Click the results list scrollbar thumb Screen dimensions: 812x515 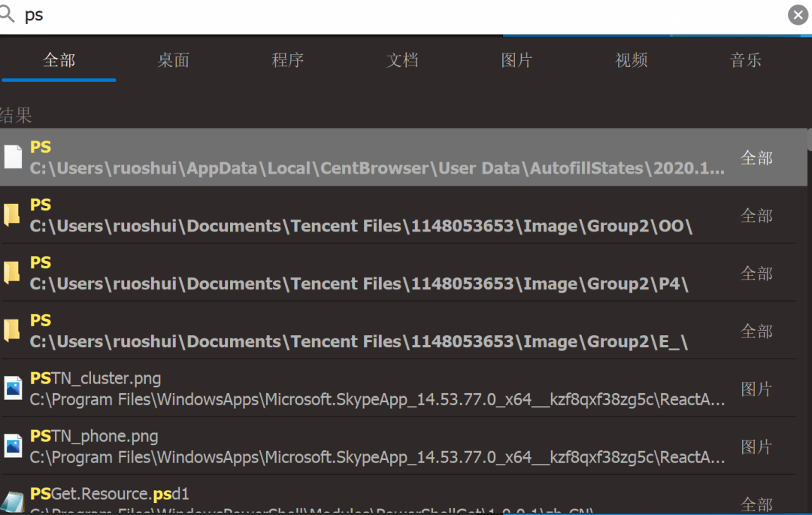810,140
